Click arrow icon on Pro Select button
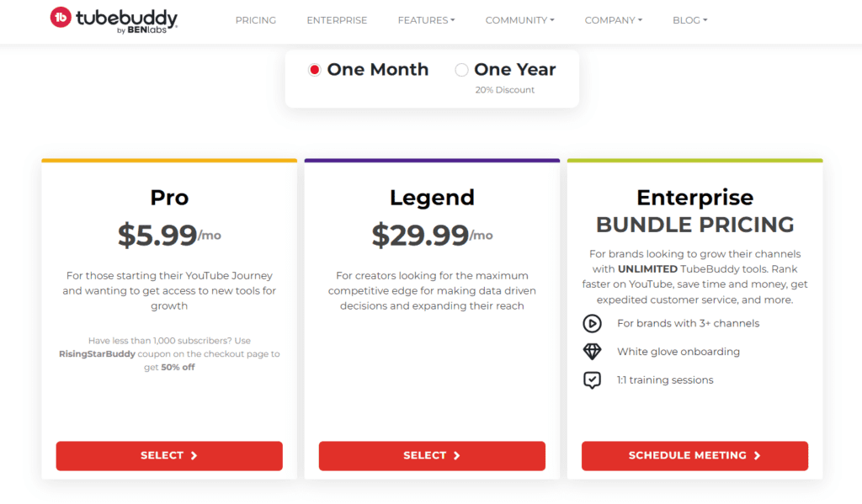This screenshot has height=504, width=862. [x=194, y=456]
